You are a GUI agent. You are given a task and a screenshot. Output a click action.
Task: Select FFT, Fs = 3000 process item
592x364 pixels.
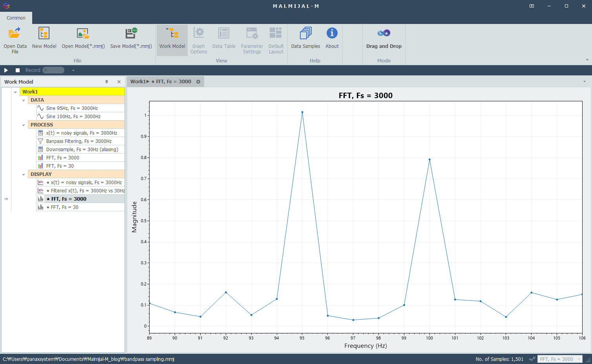80,157
